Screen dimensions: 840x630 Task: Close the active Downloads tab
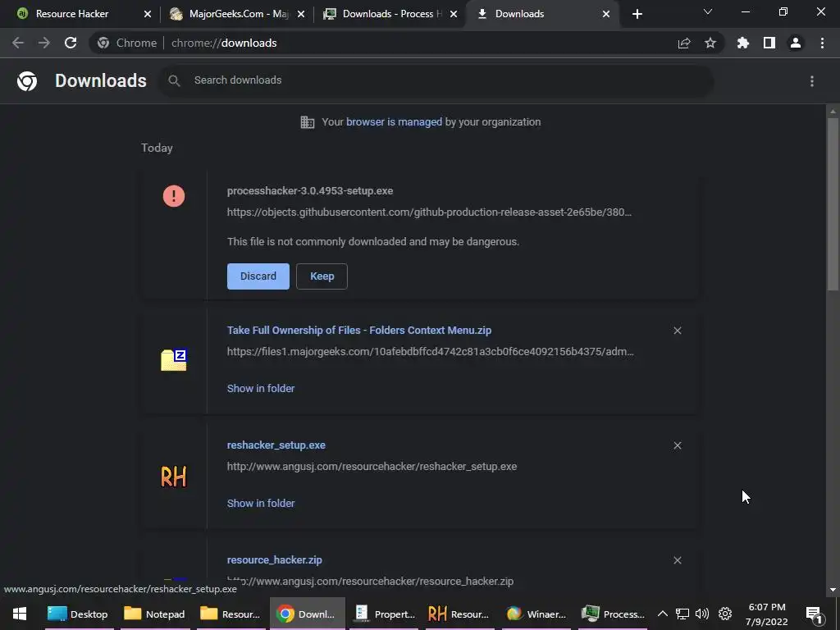(x=606, y=14)
